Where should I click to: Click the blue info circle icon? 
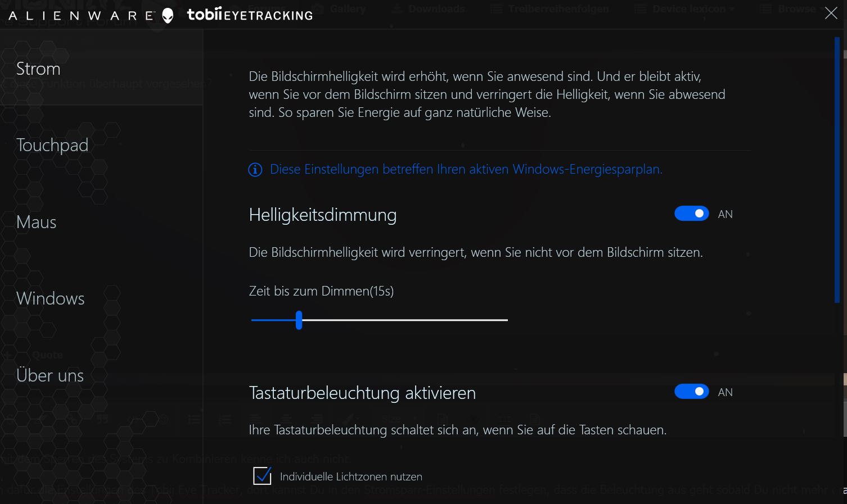coord(255,170)
